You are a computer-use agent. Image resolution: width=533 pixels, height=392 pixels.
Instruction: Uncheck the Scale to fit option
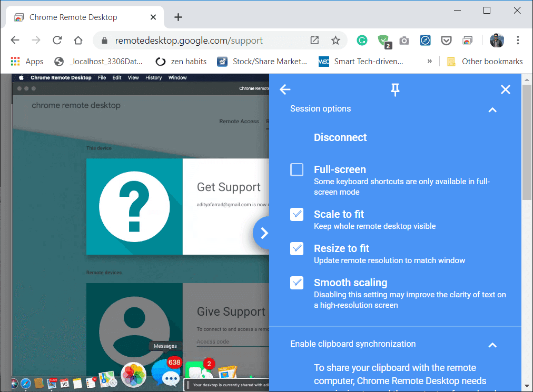pyautogui.click(x=297, y=214)
